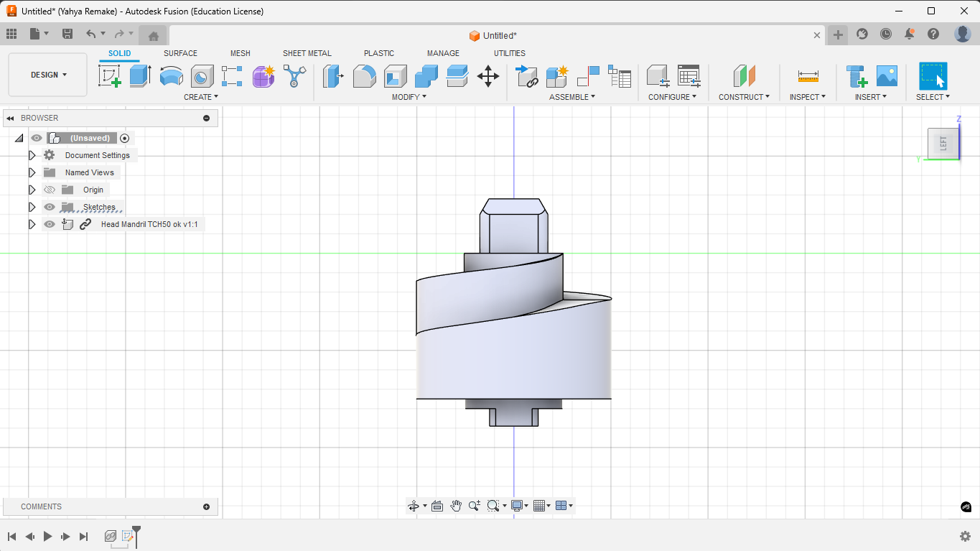Open the CONSTRUCT dropdown menu
Screen dimensions: 980x551
(744, 97)
